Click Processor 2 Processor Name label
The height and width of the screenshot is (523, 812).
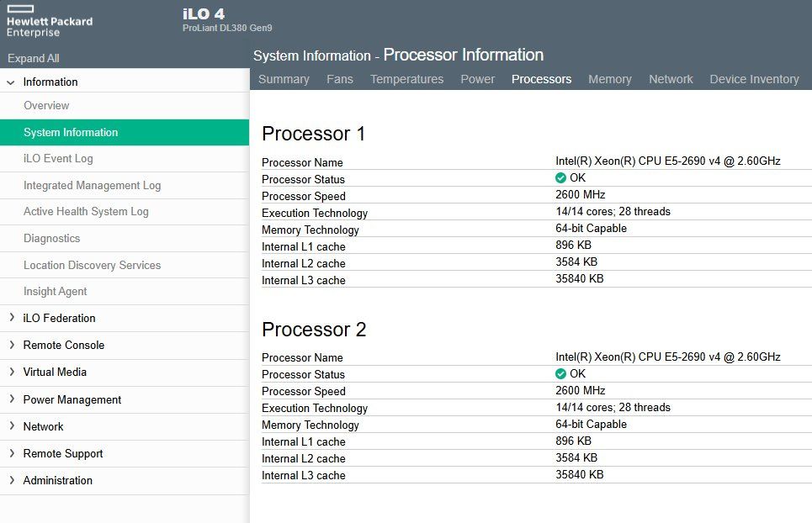[302, 358]
